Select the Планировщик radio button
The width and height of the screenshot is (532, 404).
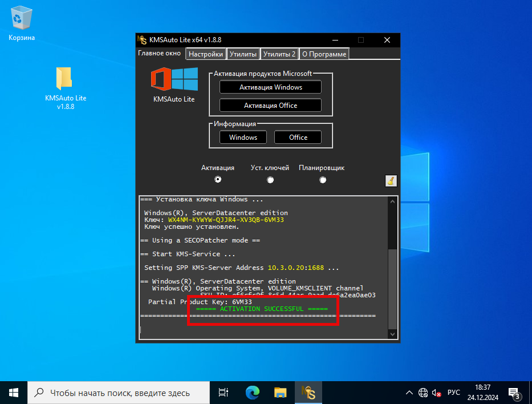tap(323, 179)
